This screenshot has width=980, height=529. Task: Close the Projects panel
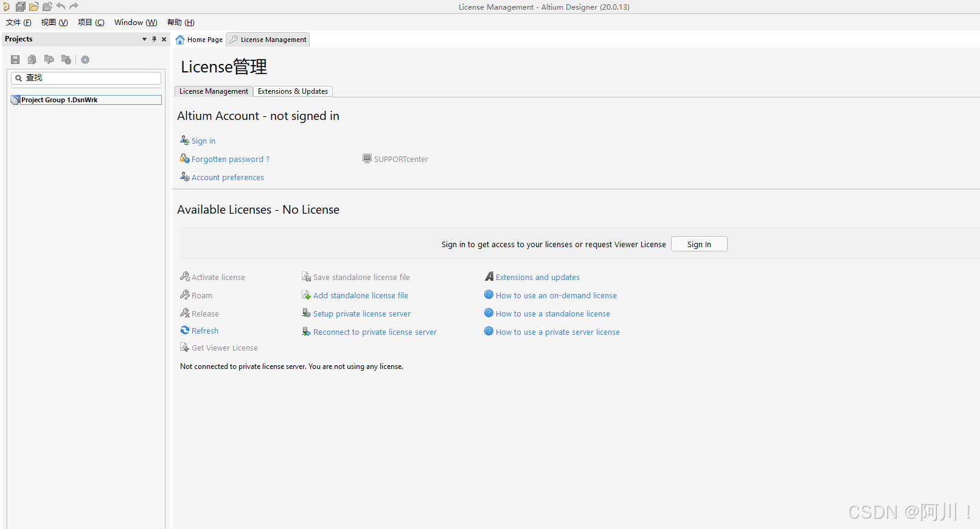164,39
